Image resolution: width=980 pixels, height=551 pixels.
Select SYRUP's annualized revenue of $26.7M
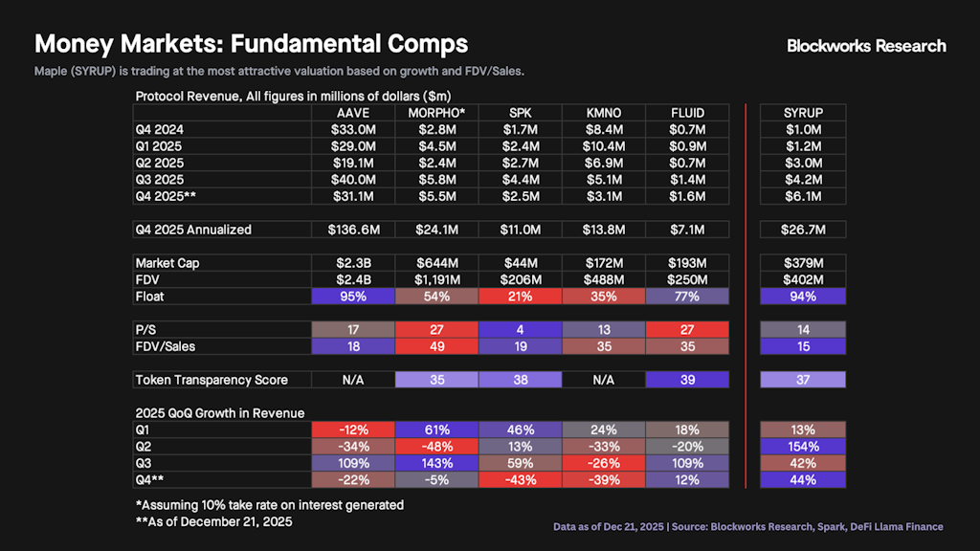802,230
